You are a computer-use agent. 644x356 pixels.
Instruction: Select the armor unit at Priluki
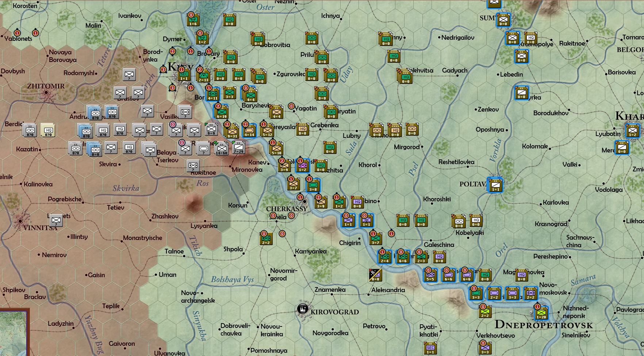pyautogui.click(x=322, y=57)
